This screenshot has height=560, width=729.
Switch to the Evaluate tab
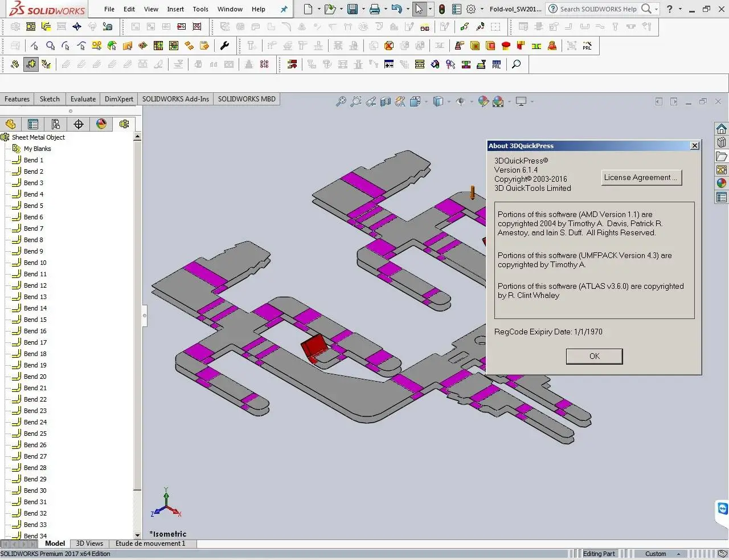click(x=83, y=99)
